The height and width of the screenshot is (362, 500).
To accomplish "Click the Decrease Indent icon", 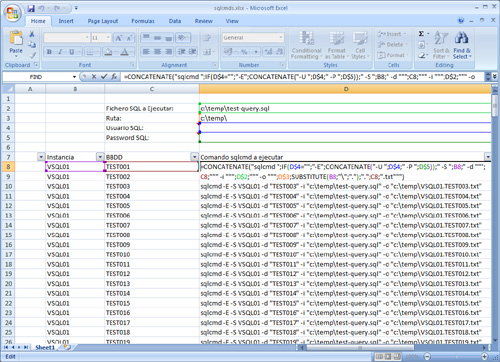I will [x=181, y=52].
